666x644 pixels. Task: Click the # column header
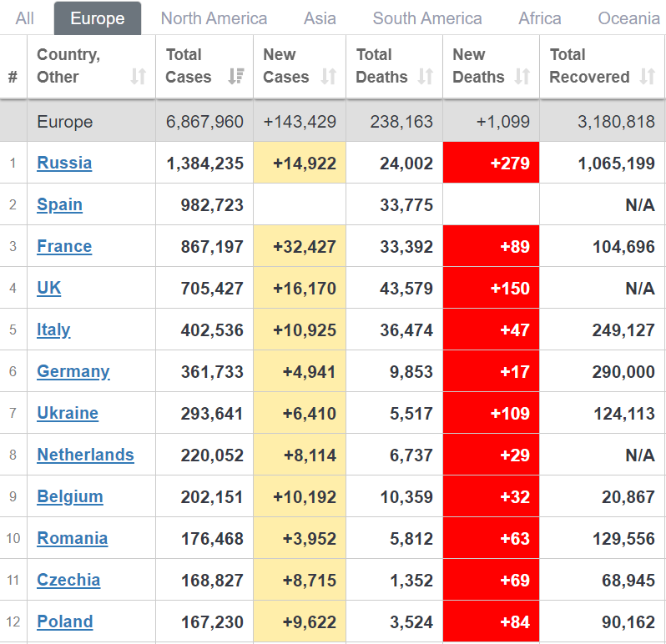tap(13, 78)
